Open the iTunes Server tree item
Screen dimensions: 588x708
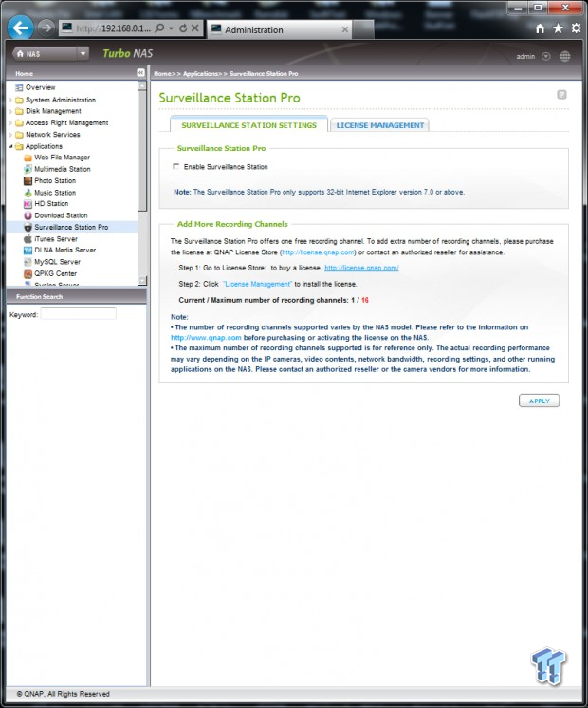(x=56, y=239)
